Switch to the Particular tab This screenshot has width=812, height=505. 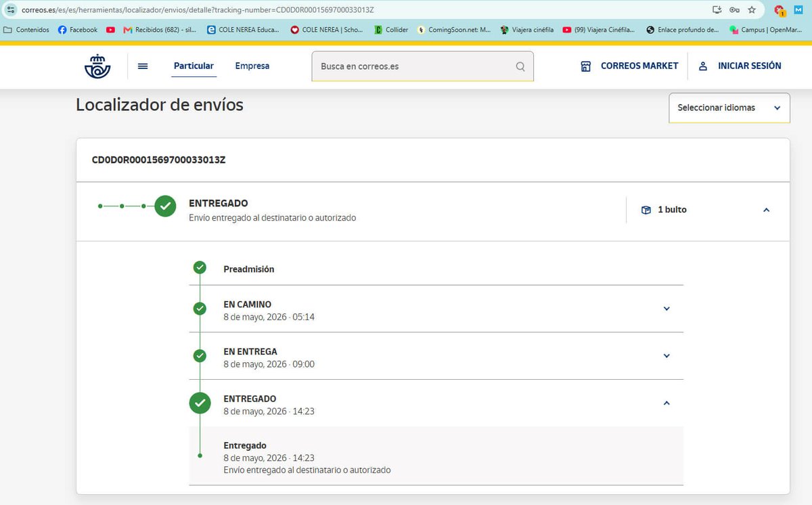point(194,66)
